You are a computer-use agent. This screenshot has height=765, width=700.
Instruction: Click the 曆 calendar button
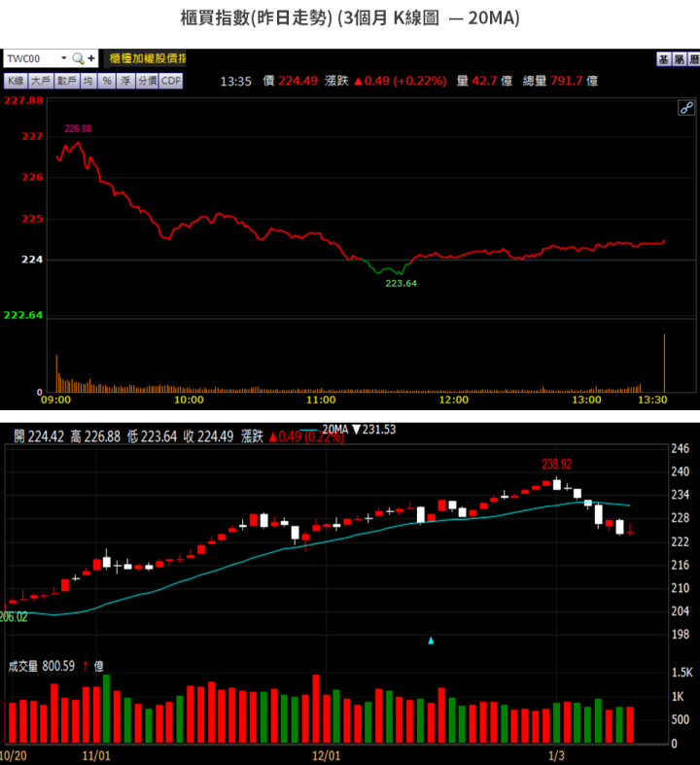694,59
